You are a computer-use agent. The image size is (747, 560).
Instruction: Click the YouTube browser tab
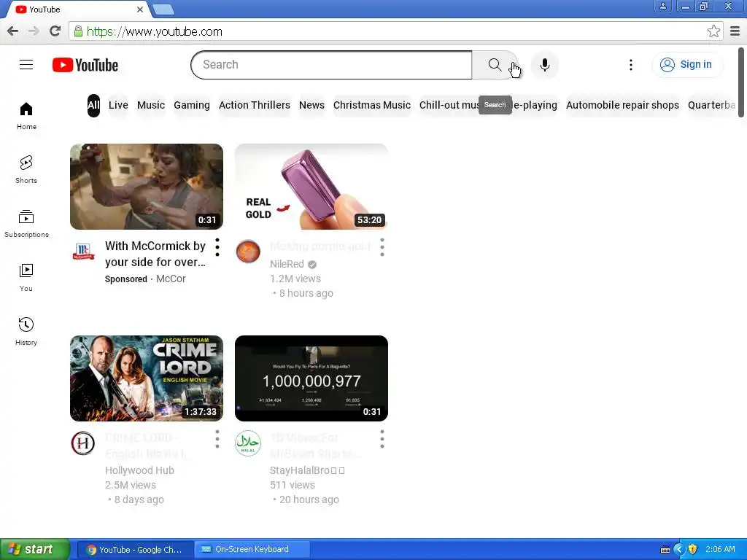pyautogui.click(x=76, y=9)
